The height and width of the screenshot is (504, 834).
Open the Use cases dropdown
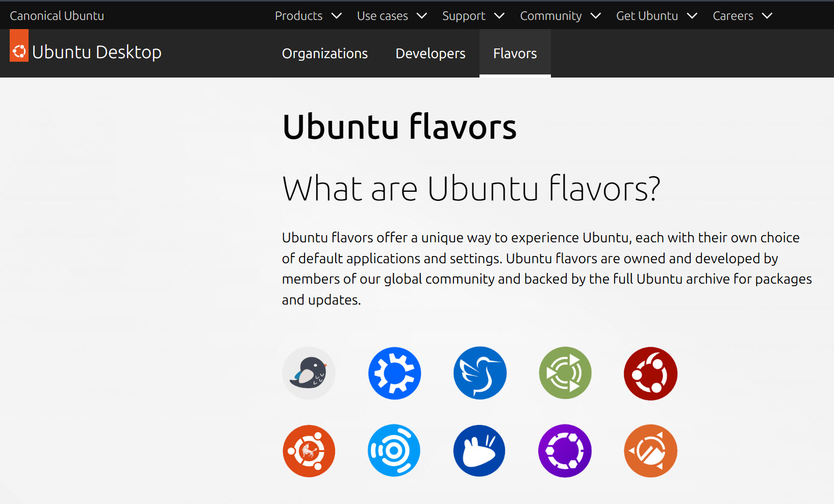[392, 16]
